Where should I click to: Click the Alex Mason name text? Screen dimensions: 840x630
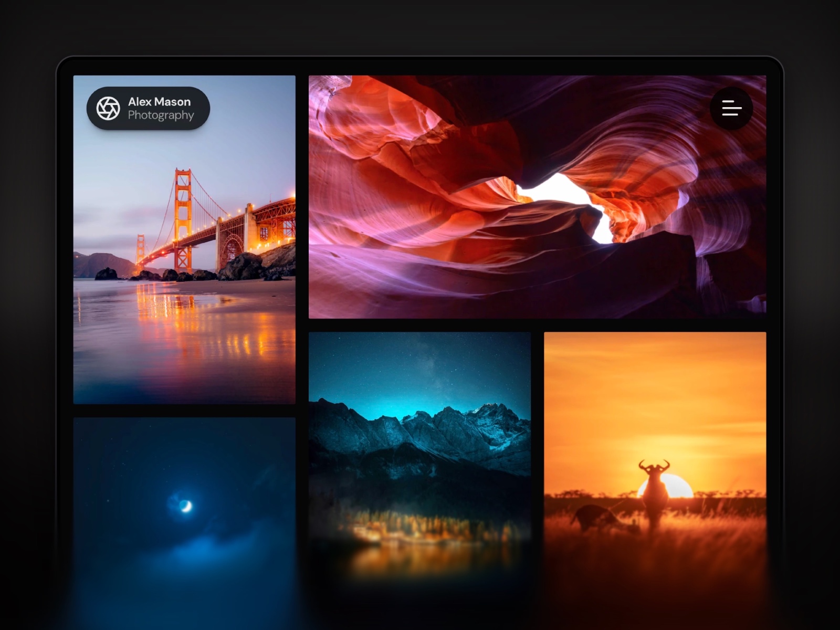click(159, 102)
